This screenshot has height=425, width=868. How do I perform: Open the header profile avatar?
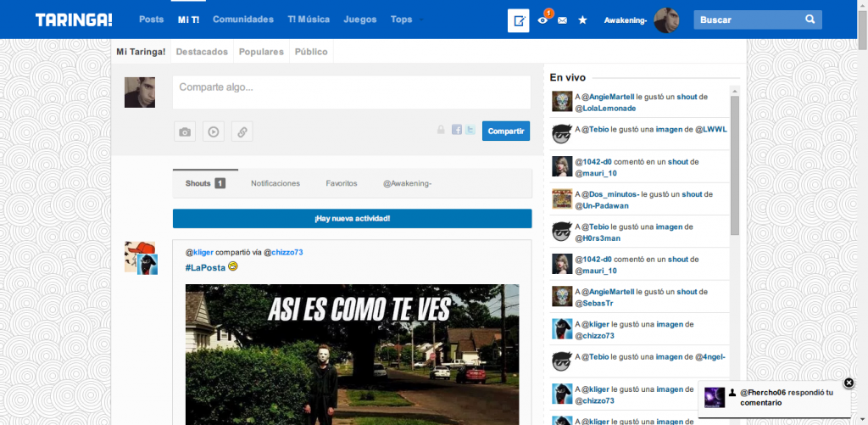click(666, 20)
